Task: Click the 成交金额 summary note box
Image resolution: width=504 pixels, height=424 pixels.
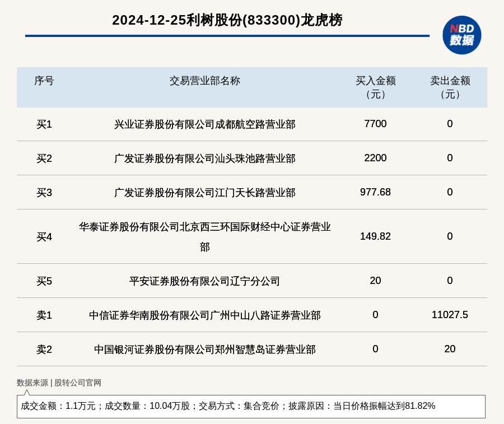Action: tap(251, 406)
